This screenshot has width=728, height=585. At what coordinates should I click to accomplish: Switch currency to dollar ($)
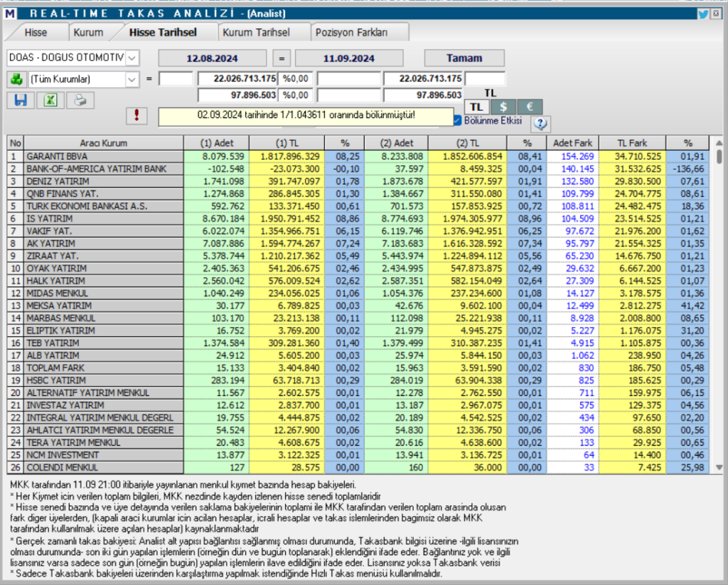coord(503,107)
